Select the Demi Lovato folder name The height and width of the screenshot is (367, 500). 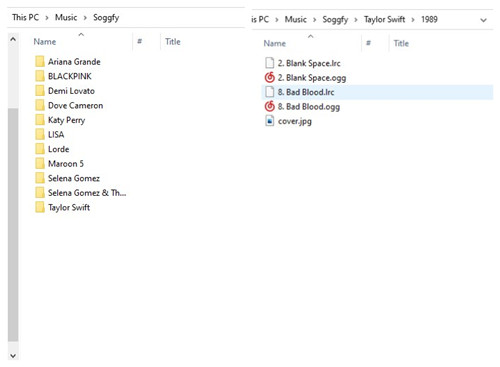[x=71, y=91]
